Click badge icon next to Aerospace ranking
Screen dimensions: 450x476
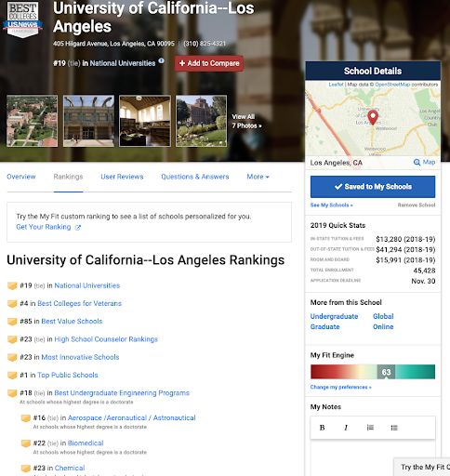tap(26, 418)
